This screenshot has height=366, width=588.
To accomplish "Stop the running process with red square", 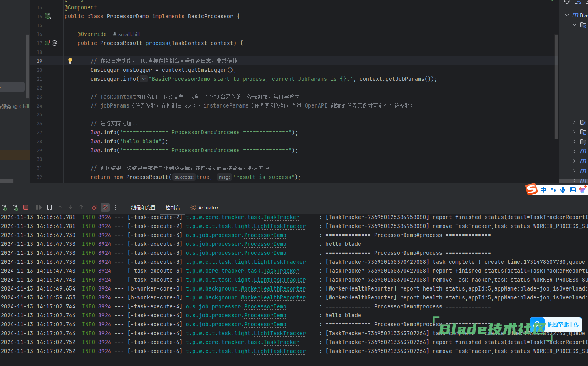I will click(26, 207).
